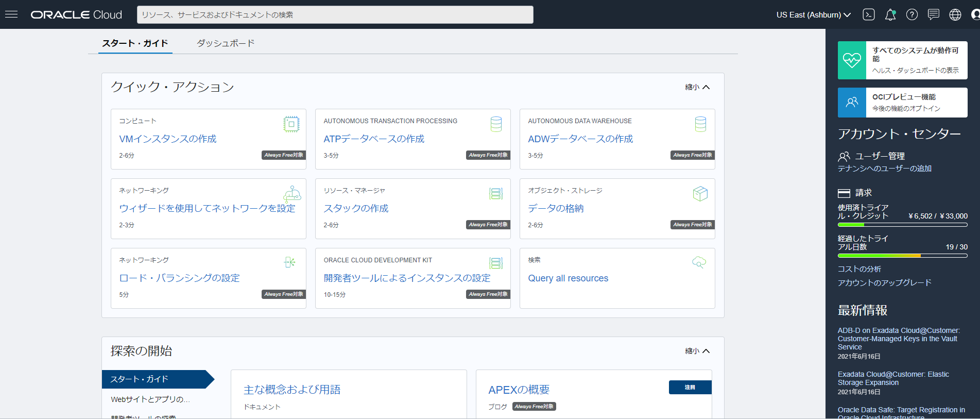The height and width of the screenshot is (419, 980).
Task: Click the compute chip icon on VM card
Action: coord(291,124)
